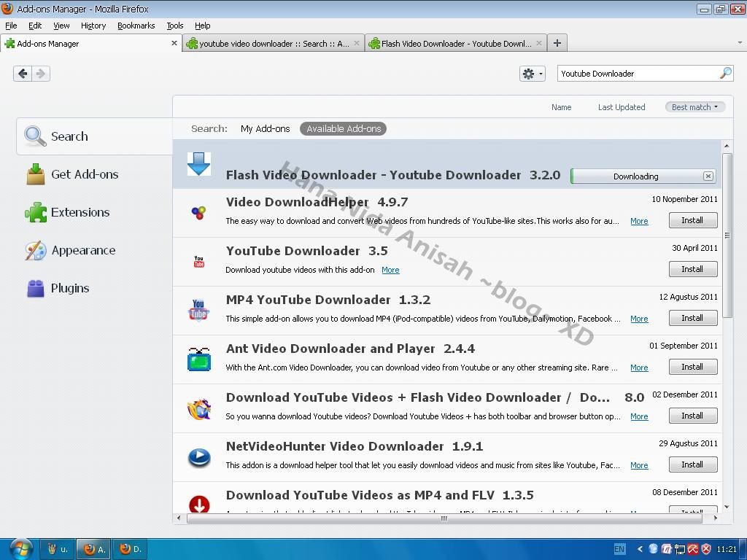This screenshot has height=560, width=747.
Task: Click the MP4 YouTube Downloader icon
Action: click(198, 310)
